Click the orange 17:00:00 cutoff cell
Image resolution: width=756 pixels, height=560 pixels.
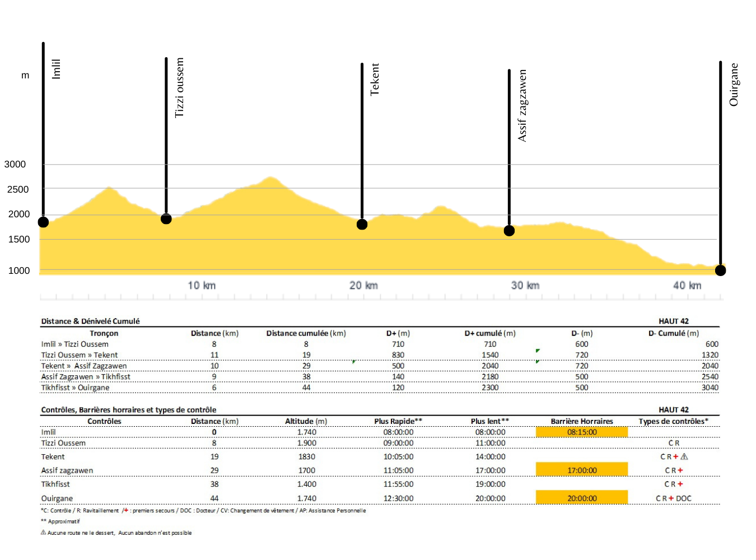582,470
